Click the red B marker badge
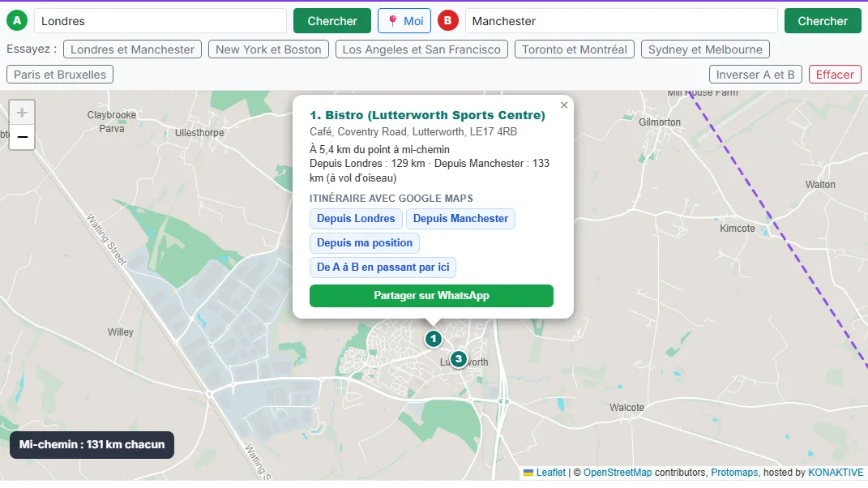The width and height of the screenshot is (868, 488). click(x=448, y=21)
